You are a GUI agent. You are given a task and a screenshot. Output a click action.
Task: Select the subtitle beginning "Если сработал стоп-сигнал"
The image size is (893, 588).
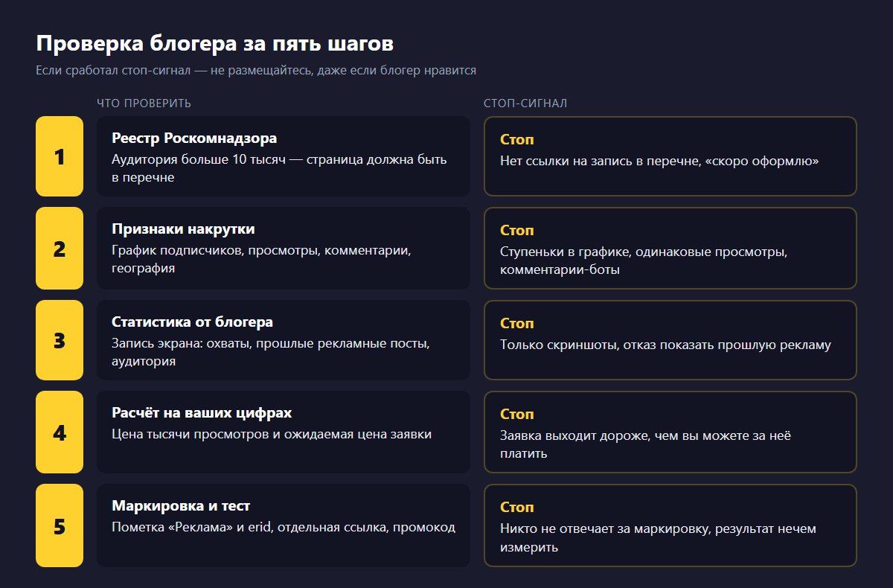(x=256, y=71)
